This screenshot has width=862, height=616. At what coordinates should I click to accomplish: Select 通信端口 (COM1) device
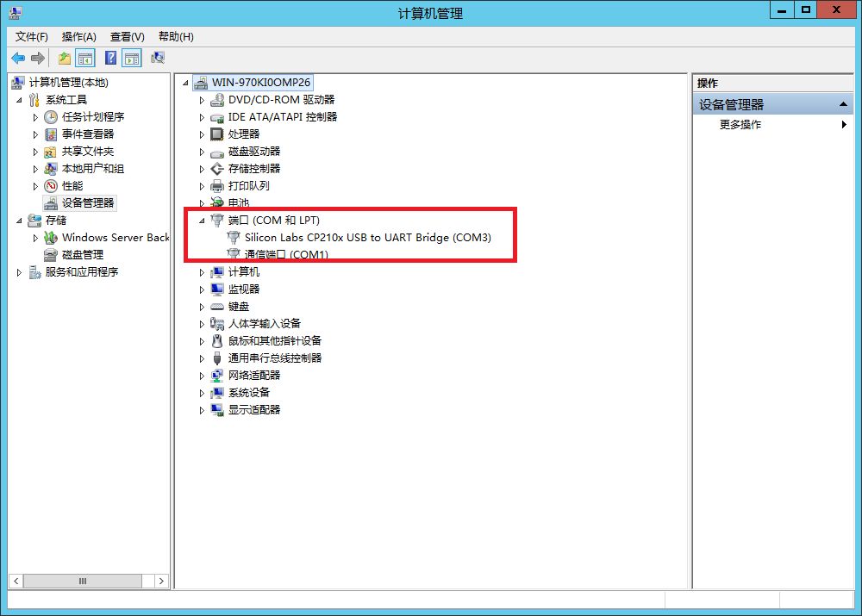286,255
